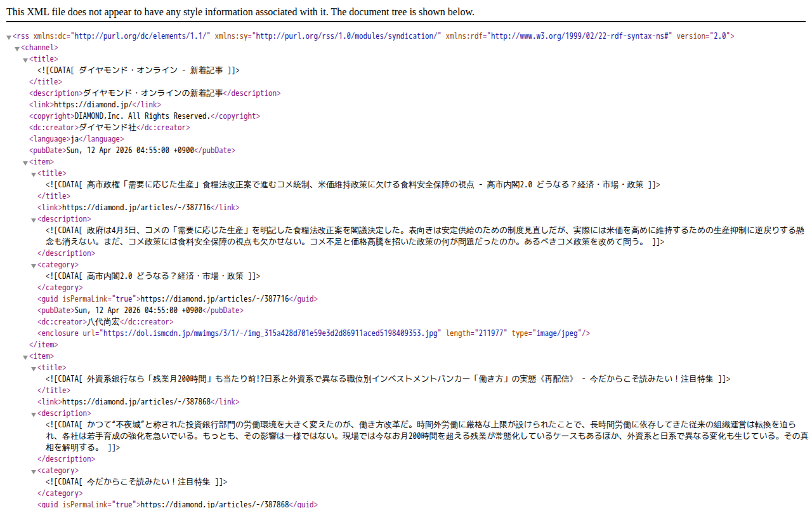This screenshot has height=508, width=812.
Task: Collapse the first item containing article 387716
Action: (25, 163)
